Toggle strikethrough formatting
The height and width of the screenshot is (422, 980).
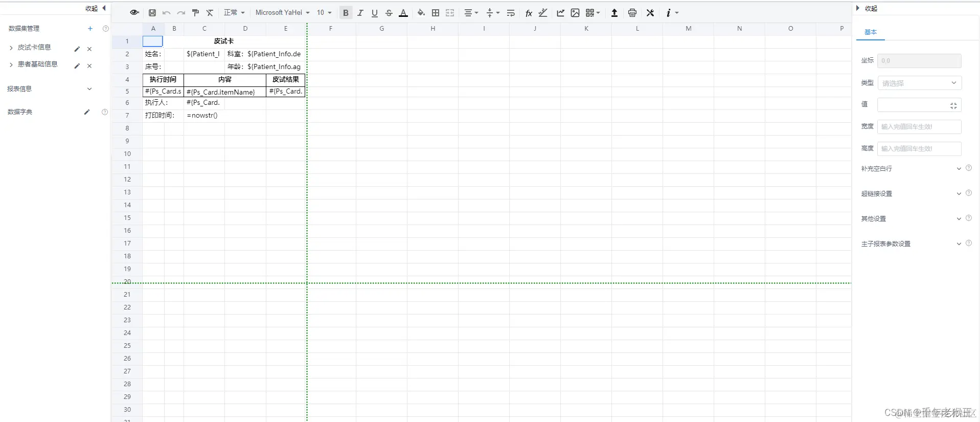pyautogui.click(x=389, y=13)
